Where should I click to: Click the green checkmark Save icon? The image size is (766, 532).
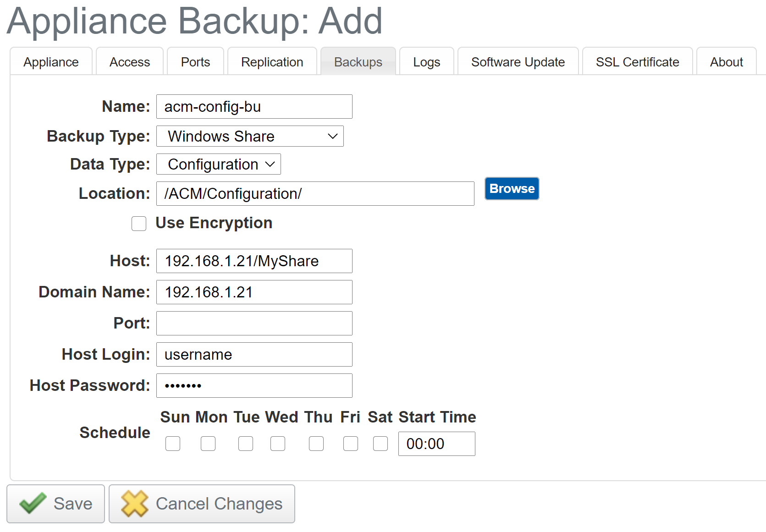pyautogui.click(x=32, y=504)
